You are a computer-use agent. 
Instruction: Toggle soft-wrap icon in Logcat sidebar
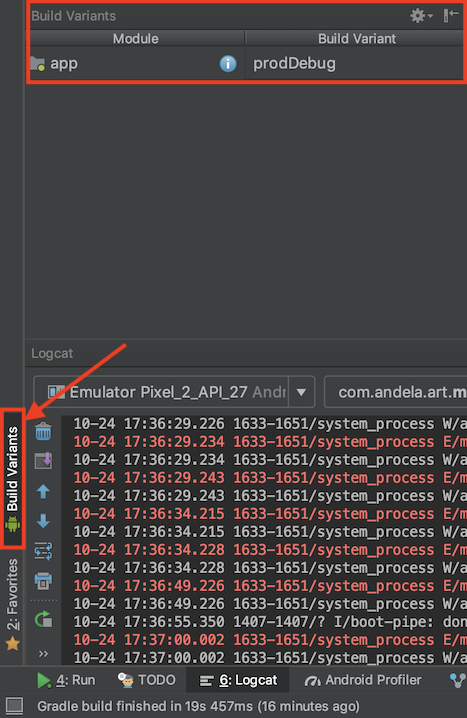tap(43, 551)
